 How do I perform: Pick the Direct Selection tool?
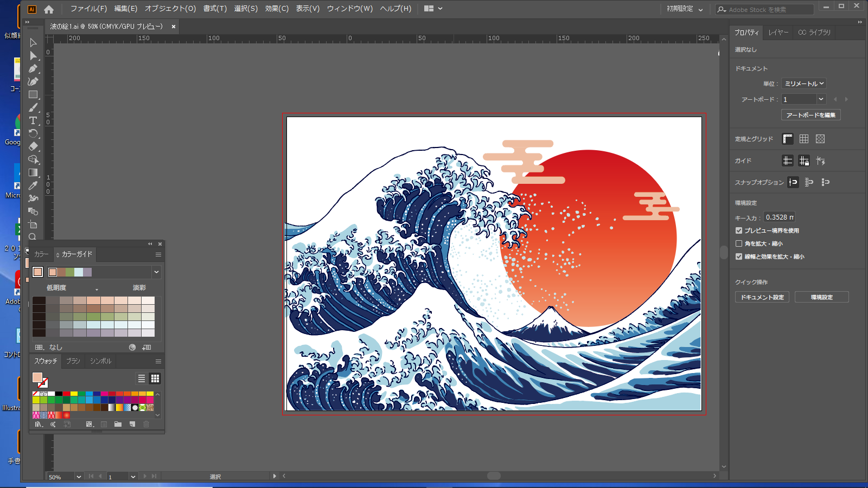point(33,55)
